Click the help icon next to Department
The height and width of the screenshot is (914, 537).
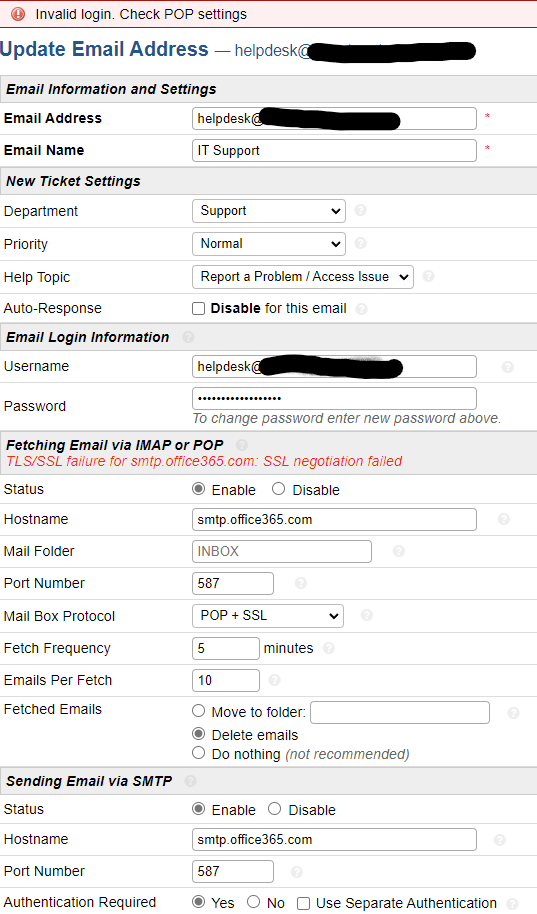coord(360,210)
